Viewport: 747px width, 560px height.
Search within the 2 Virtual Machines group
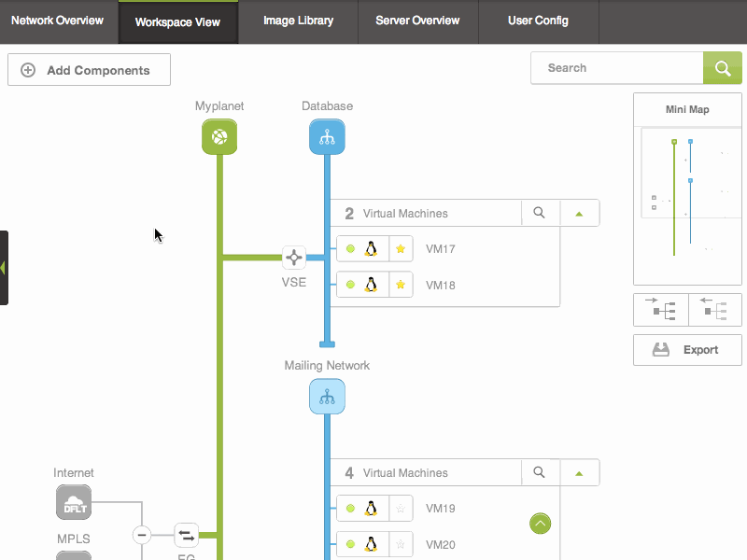point(540,213)
